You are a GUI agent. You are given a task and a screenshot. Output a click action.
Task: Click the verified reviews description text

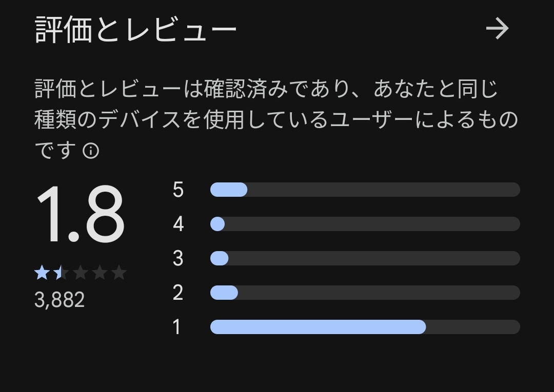[276, 119]
